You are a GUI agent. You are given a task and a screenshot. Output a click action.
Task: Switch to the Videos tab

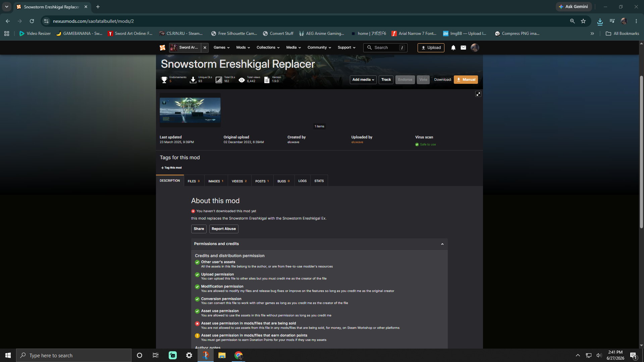239,181
